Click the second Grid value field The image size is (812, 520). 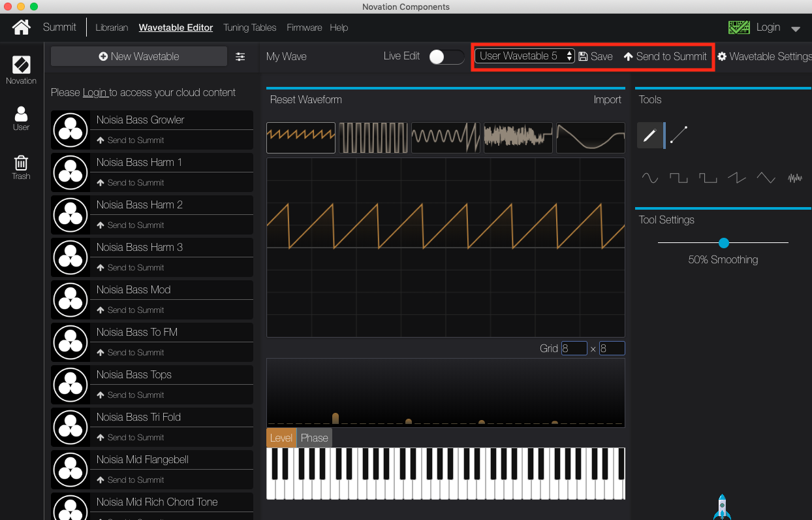(x=612, y=349)
